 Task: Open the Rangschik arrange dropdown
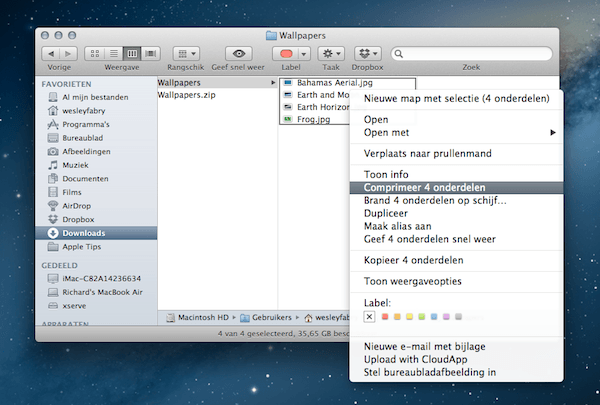point(186,54)
